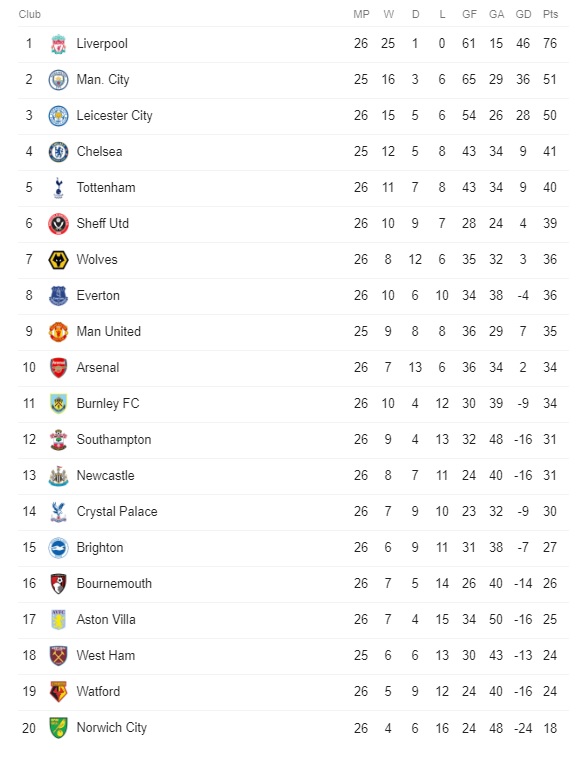Click the Man United crest
The image size is (582, 761).
(x=58, y=331)
